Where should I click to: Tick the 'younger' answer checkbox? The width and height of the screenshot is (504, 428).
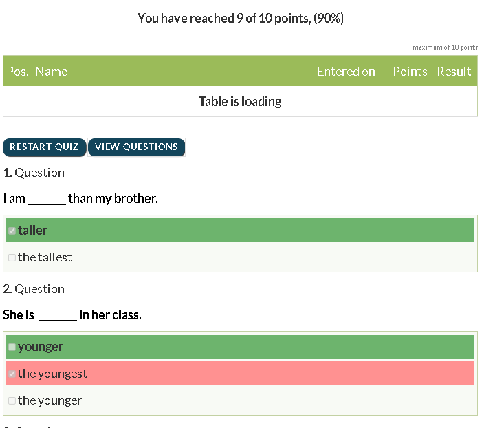pos(12,347)
